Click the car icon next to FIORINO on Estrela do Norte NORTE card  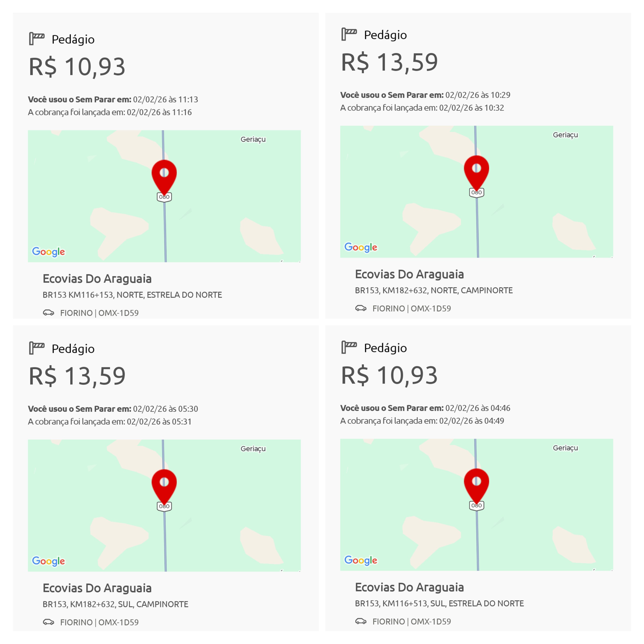[49, 313]
